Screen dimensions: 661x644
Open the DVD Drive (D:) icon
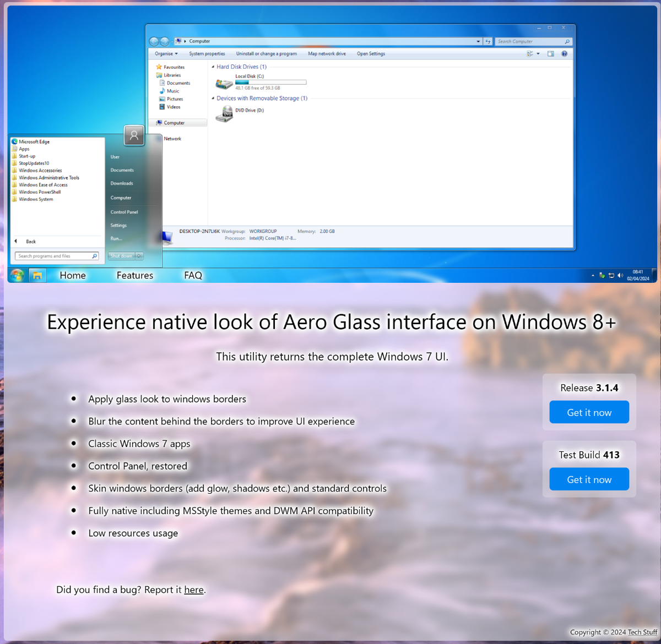(225, 114)
